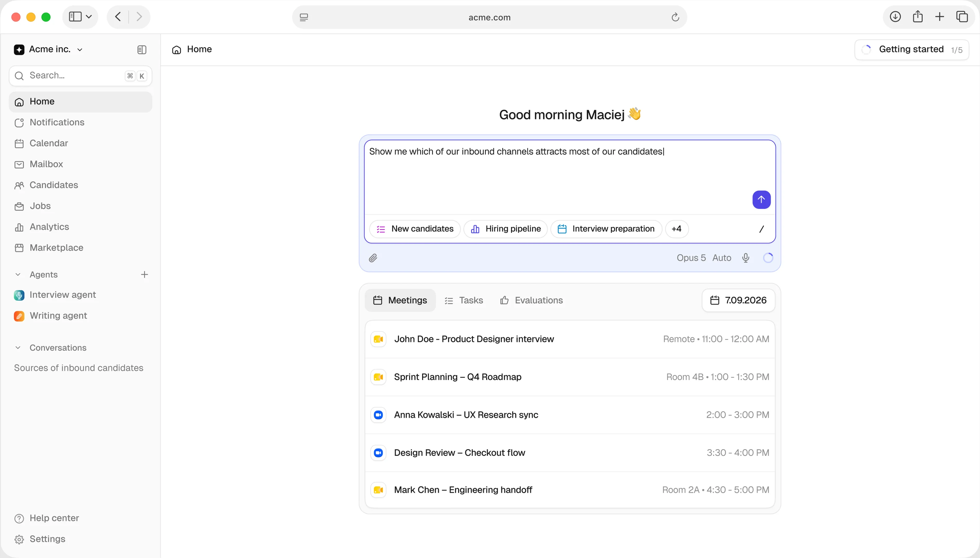
Task: Open Marketplace in sidebar
Action: coord(81,248)
